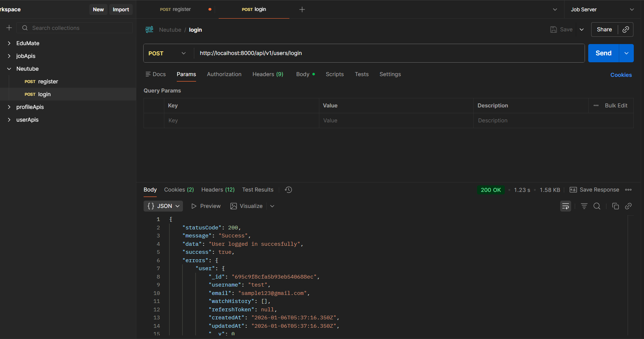The image size is (644, 339).
Task: Click the Save Response button
Action: pyautogui.click(x=594, y=190)
